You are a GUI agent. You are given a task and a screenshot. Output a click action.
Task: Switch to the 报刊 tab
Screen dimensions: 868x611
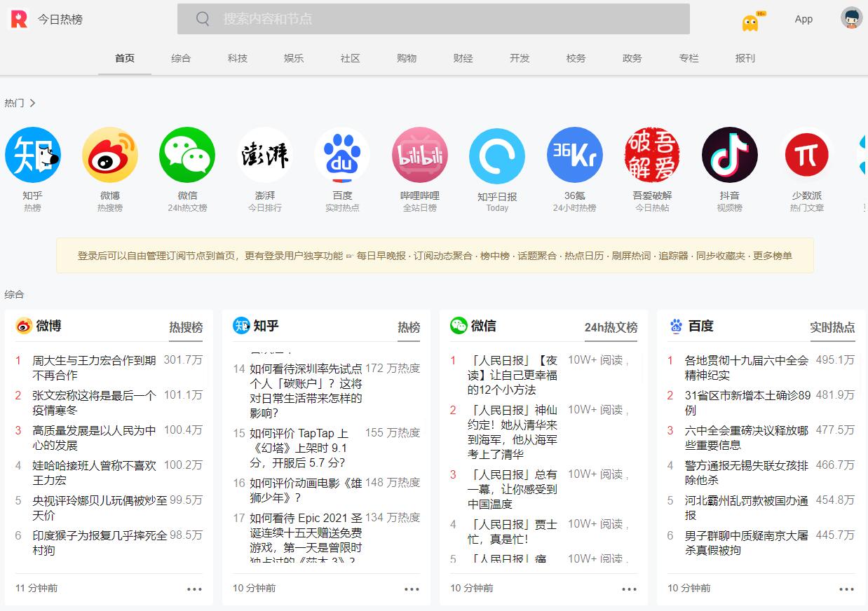745,58
